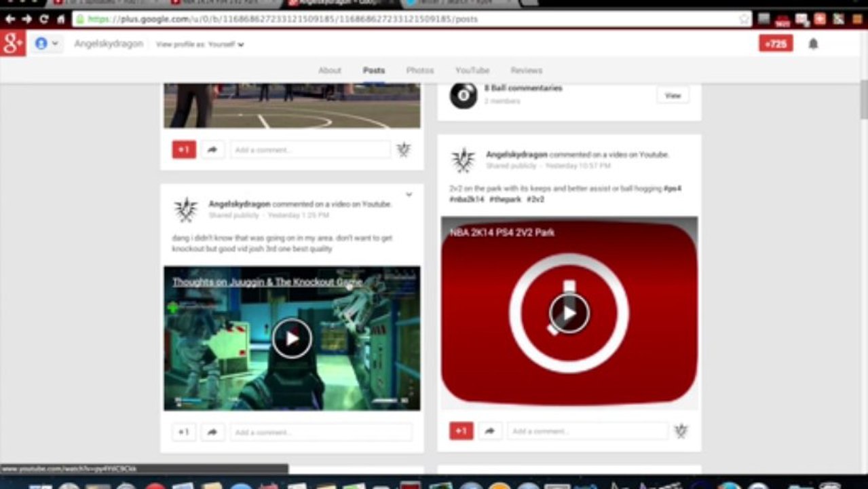Image resolution: width=868 pixels, height=489 pixels.
Task: +1 the Knockout Game post
Action: pos(184,432)
